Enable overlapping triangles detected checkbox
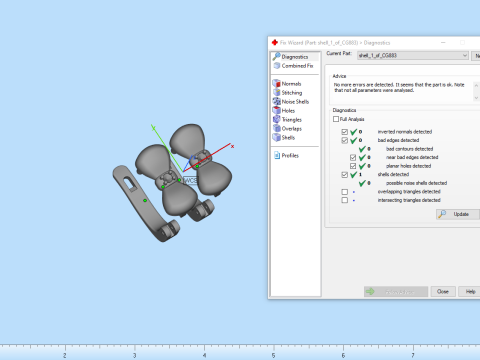The image size is (480, 360). pyautogui.click(x=345, y=192)
